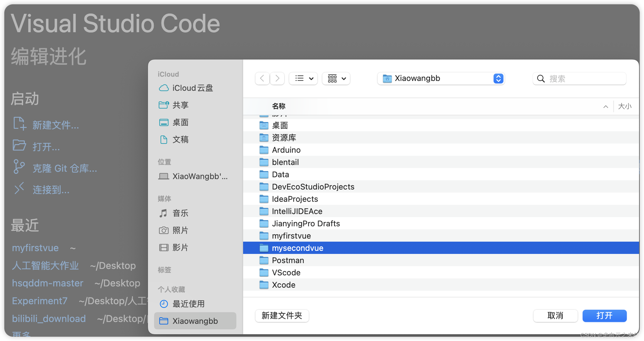Select iCloud Drive in the sidebar
Screen dimensions: 644x341
[x=192, y=88]
